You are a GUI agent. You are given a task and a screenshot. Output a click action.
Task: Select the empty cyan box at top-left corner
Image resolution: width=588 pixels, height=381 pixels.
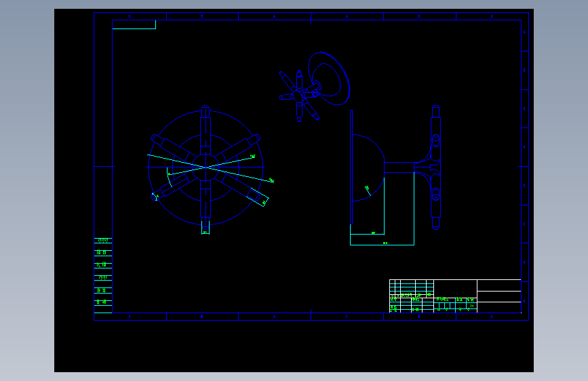[134, 24]
